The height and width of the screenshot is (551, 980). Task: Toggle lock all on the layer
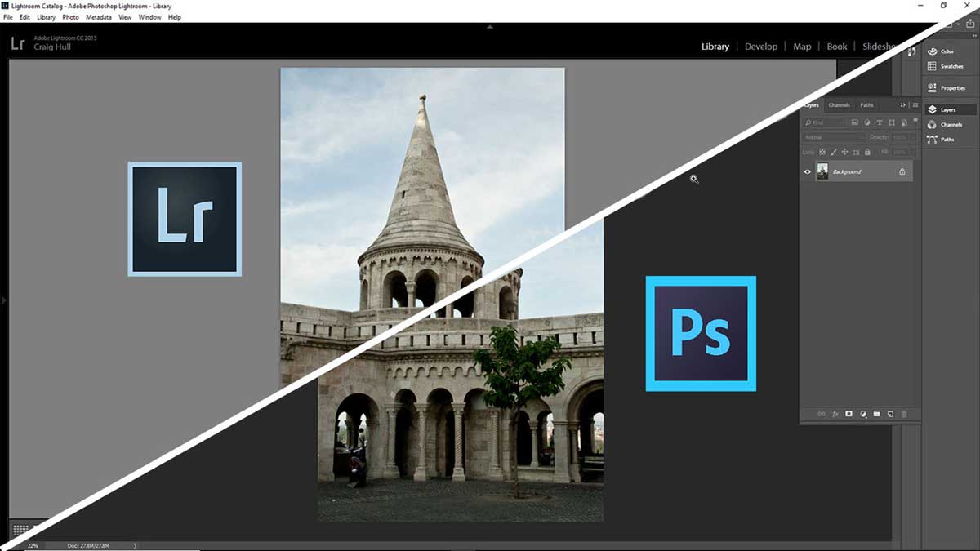point(866,151)
